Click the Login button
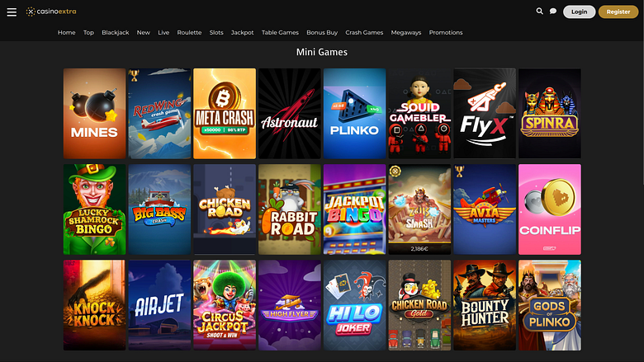The image size is (644, 362). pyautogui.click(x=579, y=12)
